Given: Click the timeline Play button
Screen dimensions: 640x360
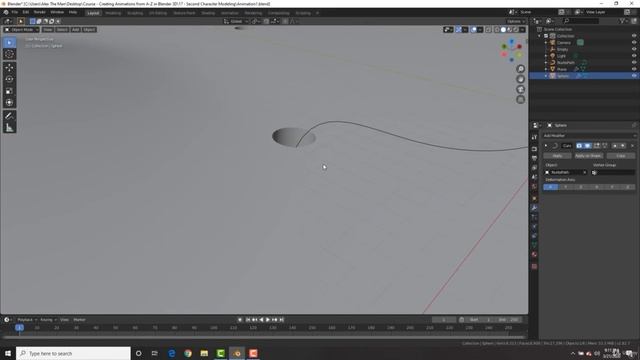Looking at the screenshot, I should tap(268, 320).
